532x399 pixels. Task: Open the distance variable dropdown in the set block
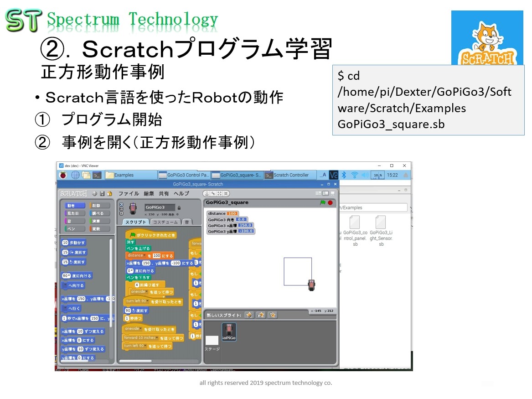[x=145, y=256]
